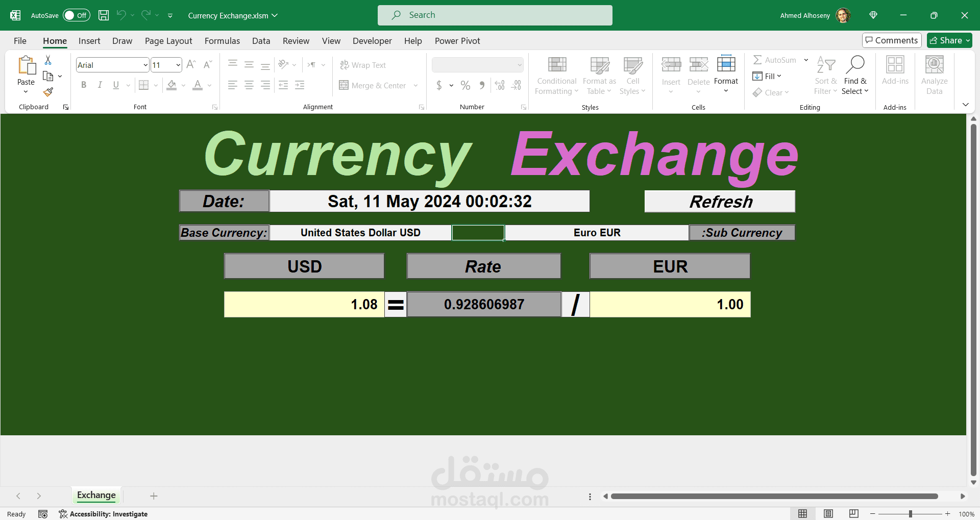Toggle Center horizontal alignment
Screen dimensions: 980x520
click(x=249, y=85)
